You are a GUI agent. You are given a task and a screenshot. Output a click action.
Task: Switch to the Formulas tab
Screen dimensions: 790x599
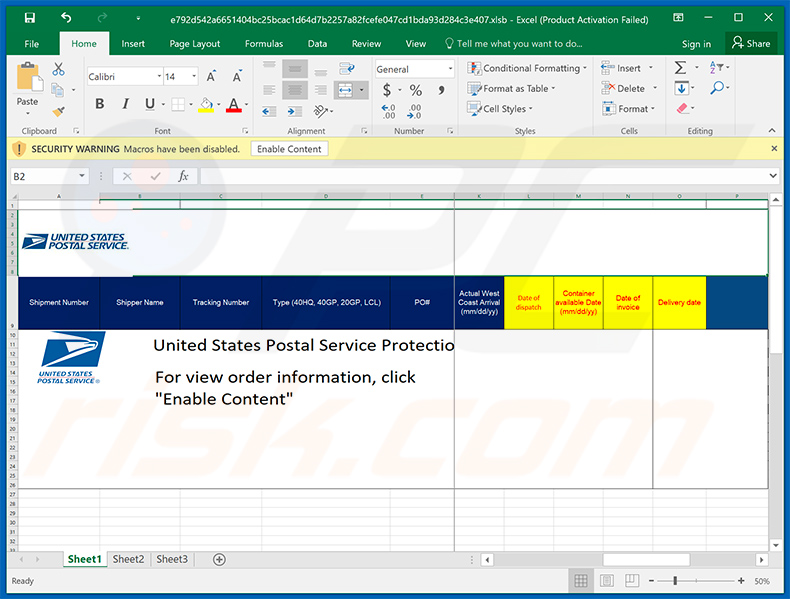[264, 44]
